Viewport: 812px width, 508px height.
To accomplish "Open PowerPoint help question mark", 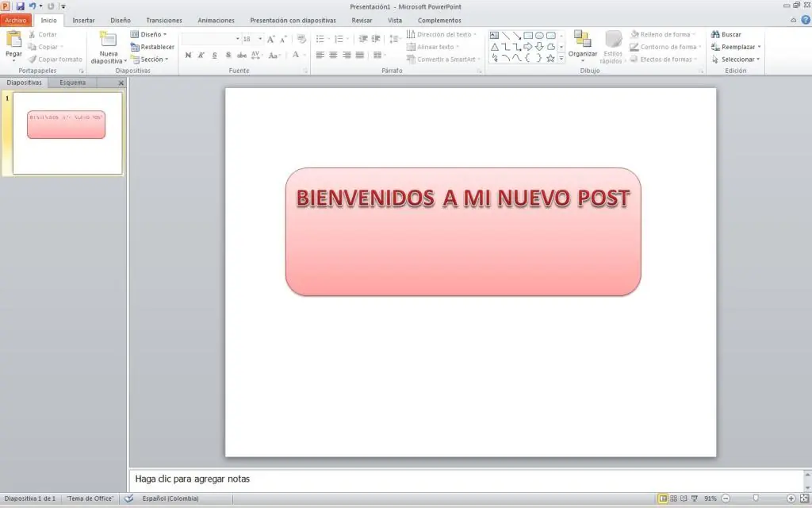I will click(806, 20).
